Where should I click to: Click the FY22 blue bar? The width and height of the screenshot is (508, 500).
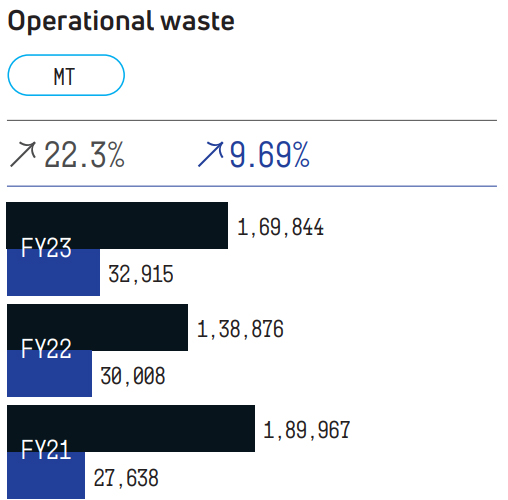coord(49,373)
